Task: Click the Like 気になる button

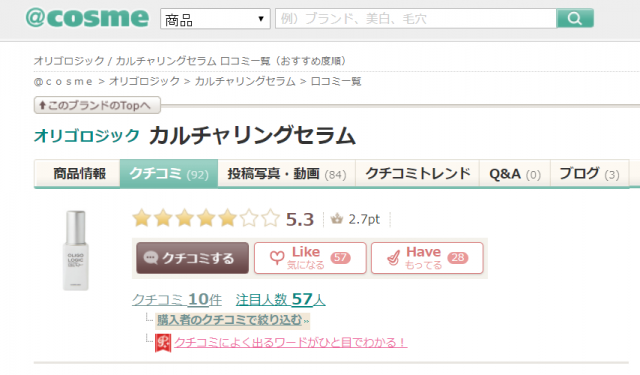Action: 310,258
